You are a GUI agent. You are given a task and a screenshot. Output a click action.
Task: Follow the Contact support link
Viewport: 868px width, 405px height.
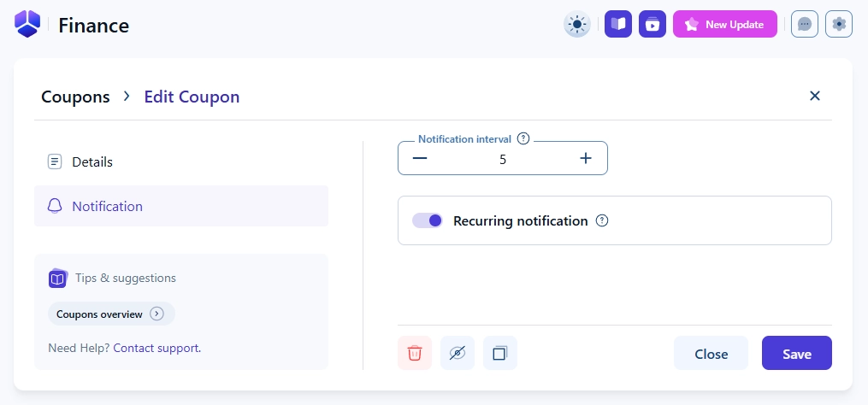coord(156,348)
